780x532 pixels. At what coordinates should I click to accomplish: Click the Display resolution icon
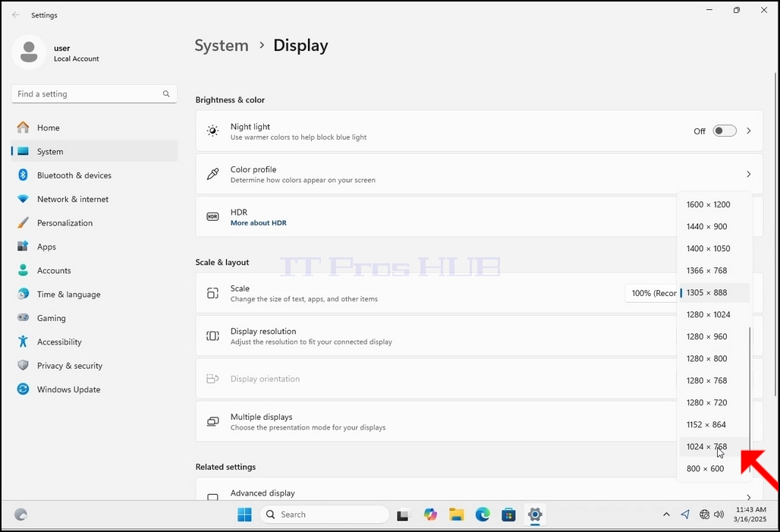tap(212, 336)
